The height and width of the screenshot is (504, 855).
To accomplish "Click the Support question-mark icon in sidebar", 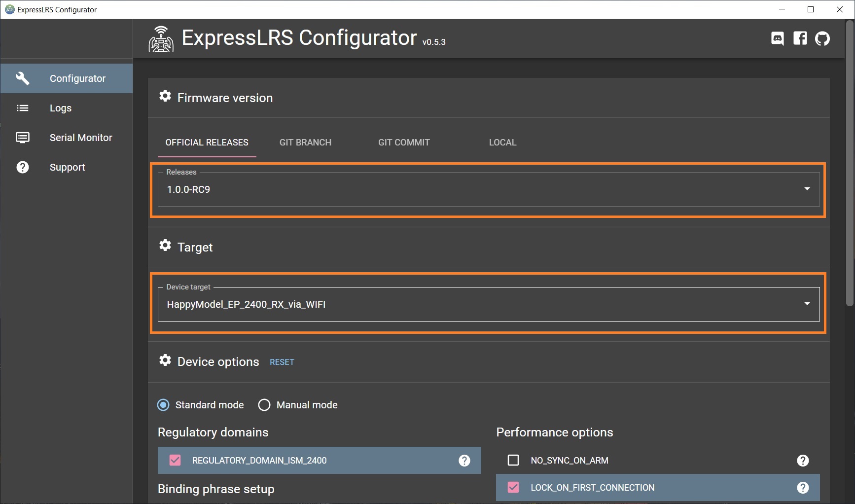I will pyautogui.click(x=23, y=167).
